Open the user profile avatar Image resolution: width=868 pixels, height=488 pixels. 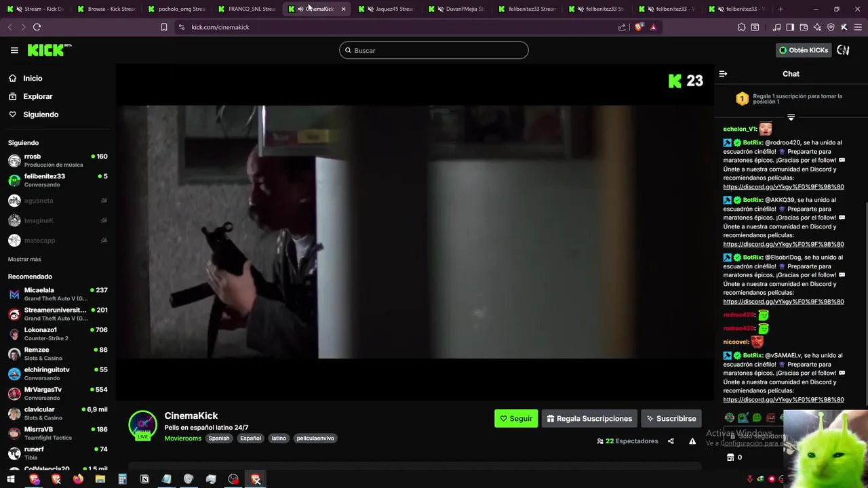843,50
